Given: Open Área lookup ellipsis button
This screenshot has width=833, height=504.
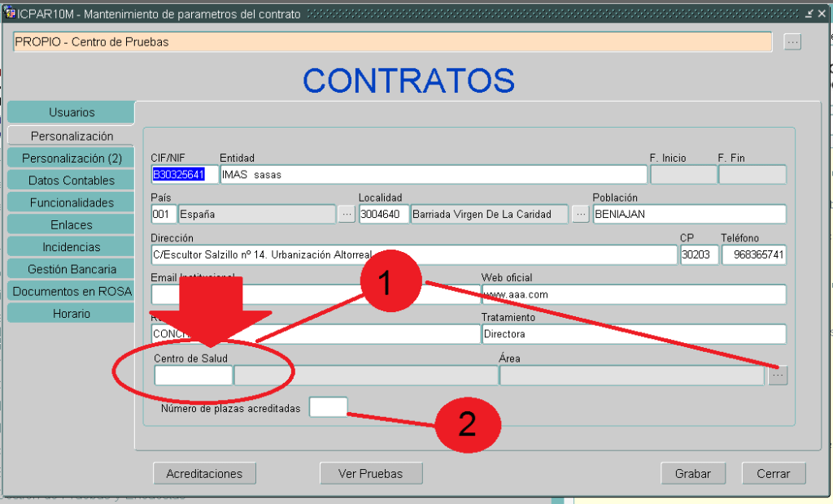Looking at the screenshot, I should (x=778, y=376).
